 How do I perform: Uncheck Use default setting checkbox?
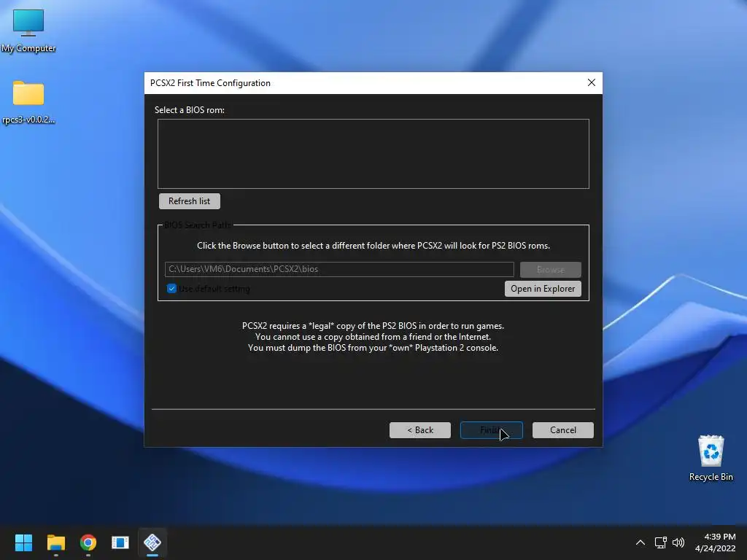click(171, 289)
